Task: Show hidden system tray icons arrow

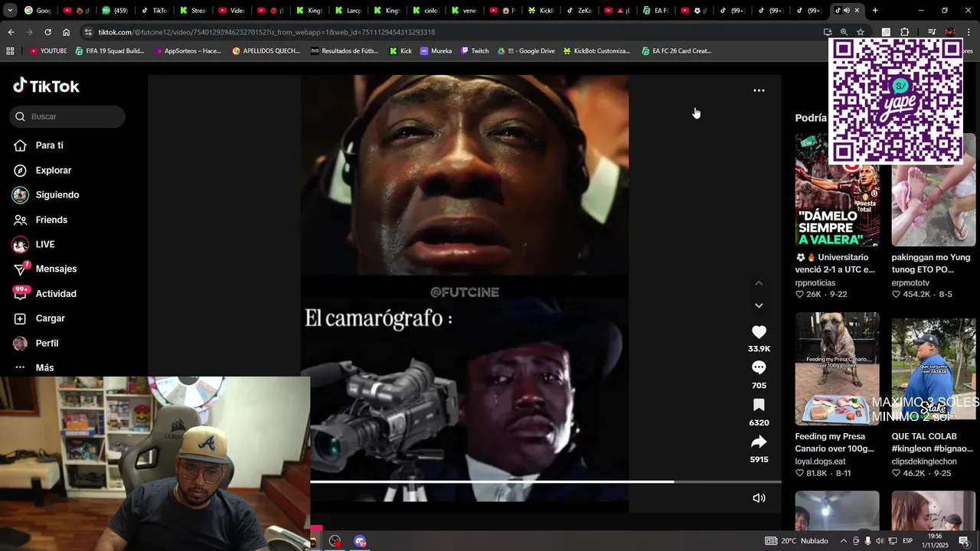Action: [844, 541]
